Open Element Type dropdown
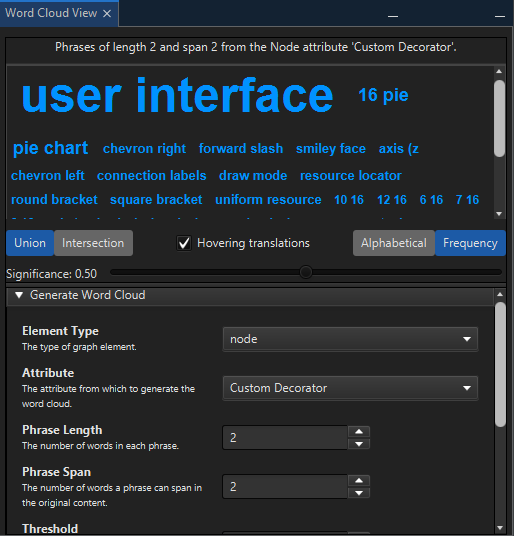This screenshot has width=514, height=536. 350,339
